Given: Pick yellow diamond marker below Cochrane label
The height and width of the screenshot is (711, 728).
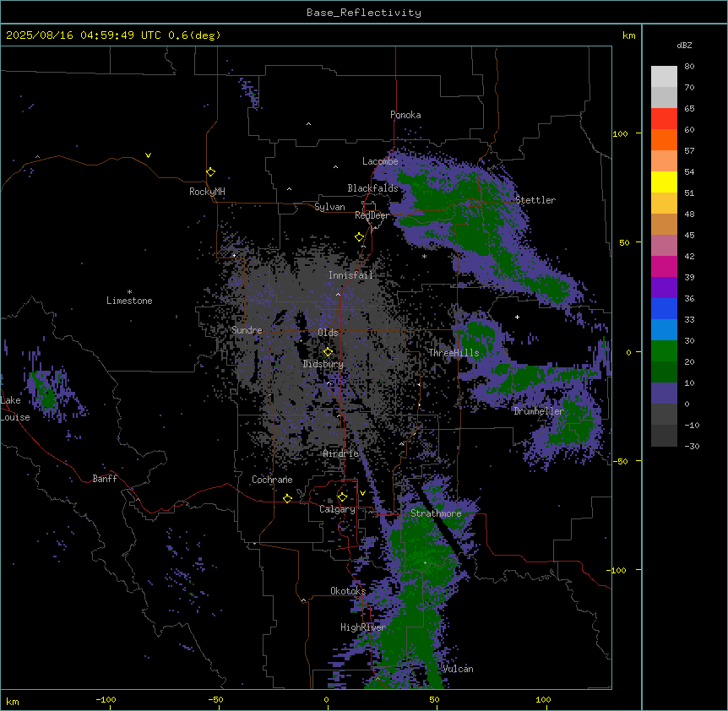Looking at the screenshot, I should pyautogui.click(x=287, y=498).
